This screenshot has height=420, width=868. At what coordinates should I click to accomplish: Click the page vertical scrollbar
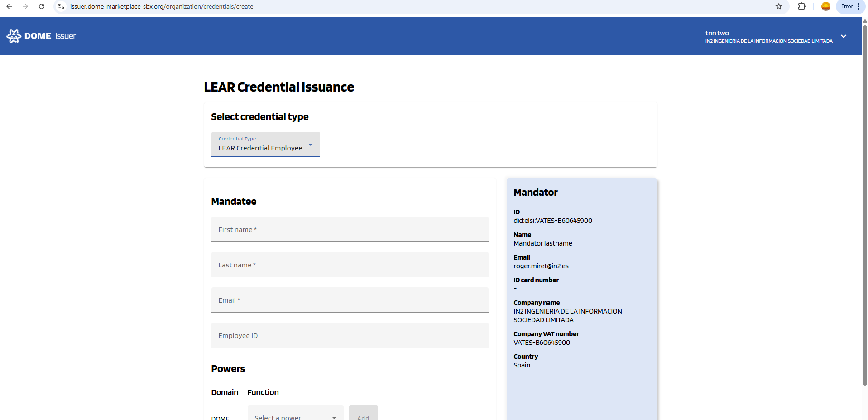click(x=864, y=204)
